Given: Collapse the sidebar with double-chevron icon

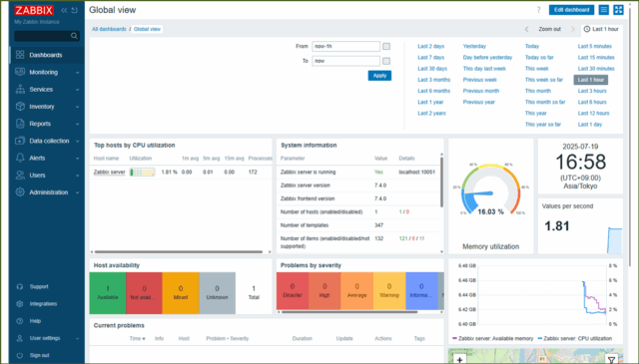Looking at the screenshot, I should [64, 10].
